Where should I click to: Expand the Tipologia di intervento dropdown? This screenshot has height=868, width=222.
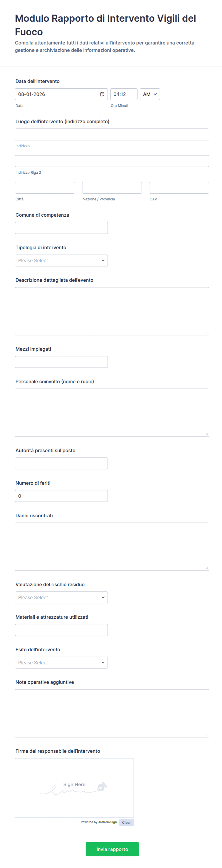pos(61,261)
